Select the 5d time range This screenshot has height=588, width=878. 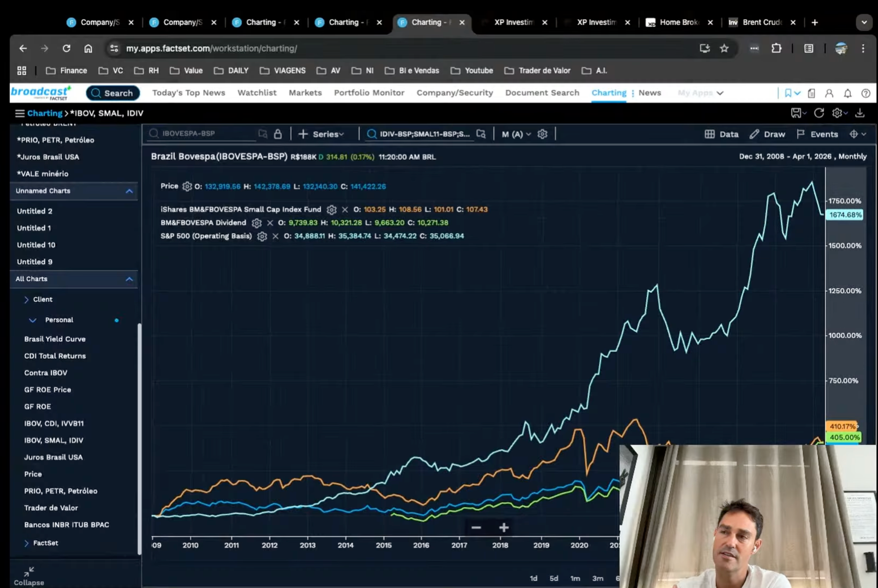point(554,578)
